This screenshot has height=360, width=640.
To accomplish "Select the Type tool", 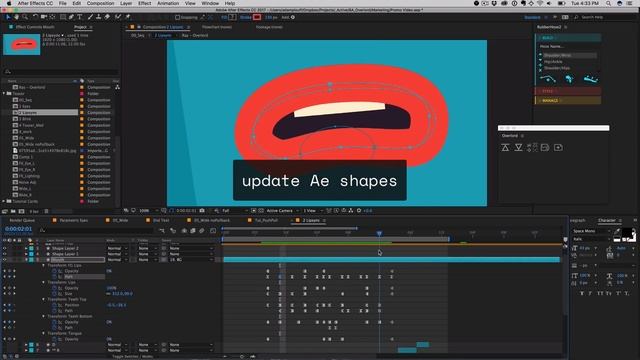I will pos(80,17).
